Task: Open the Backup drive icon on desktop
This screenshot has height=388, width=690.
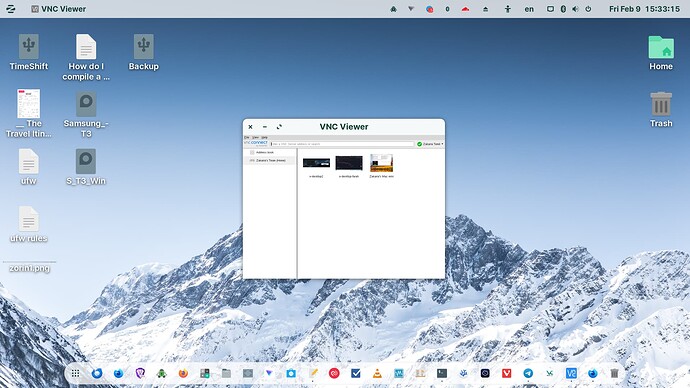Action: click(143, 52)
